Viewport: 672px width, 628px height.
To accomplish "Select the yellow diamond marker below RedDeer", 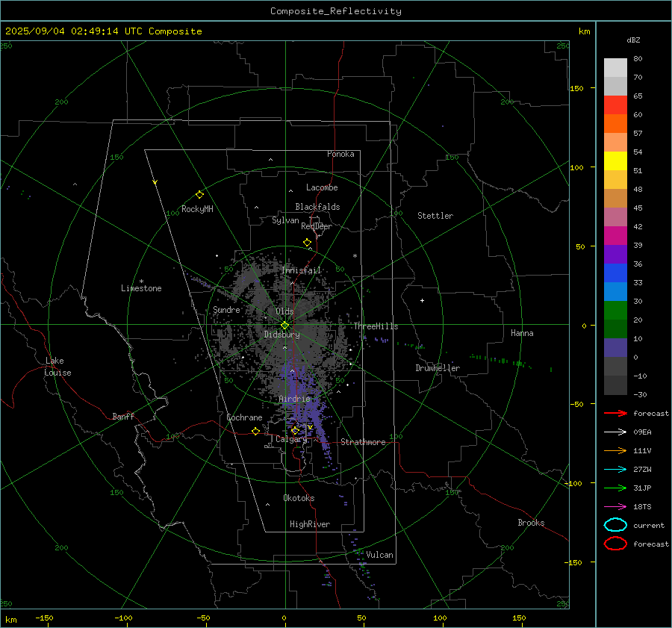I will point(307,243).
